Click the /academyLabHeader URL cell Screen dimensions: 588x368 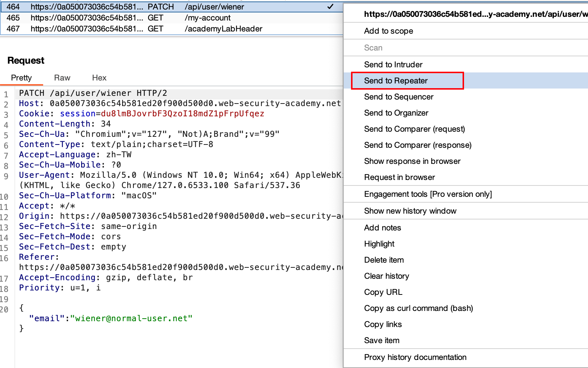tap(223, 29)
